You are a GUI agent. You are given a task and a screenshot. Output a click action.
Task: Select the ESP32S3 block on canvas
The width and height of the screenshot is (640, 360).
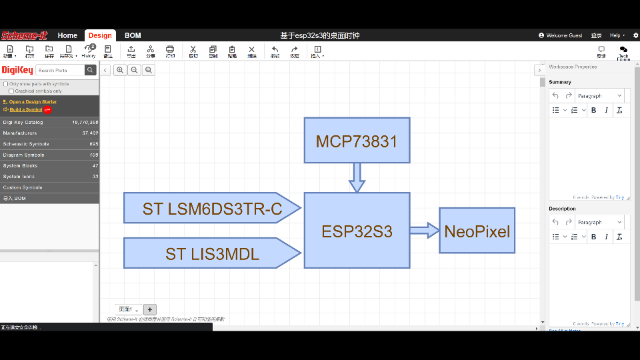[357, 231]
